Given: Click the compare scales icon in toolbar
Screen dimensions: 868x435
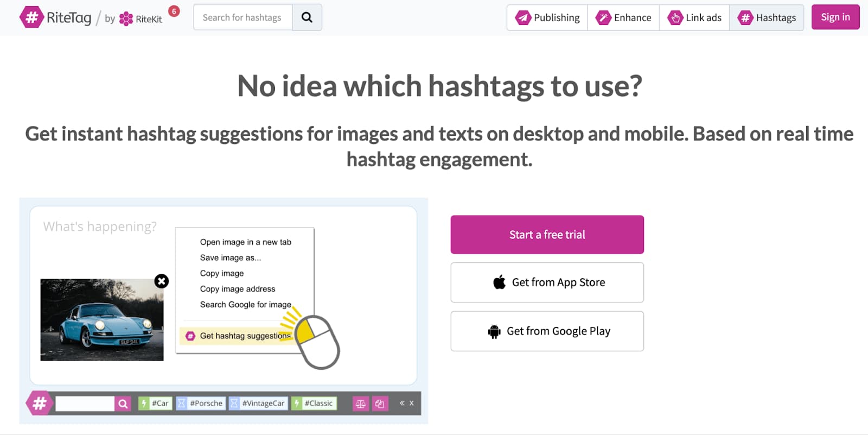Looking at the screenshot, I should click(361, 403).
